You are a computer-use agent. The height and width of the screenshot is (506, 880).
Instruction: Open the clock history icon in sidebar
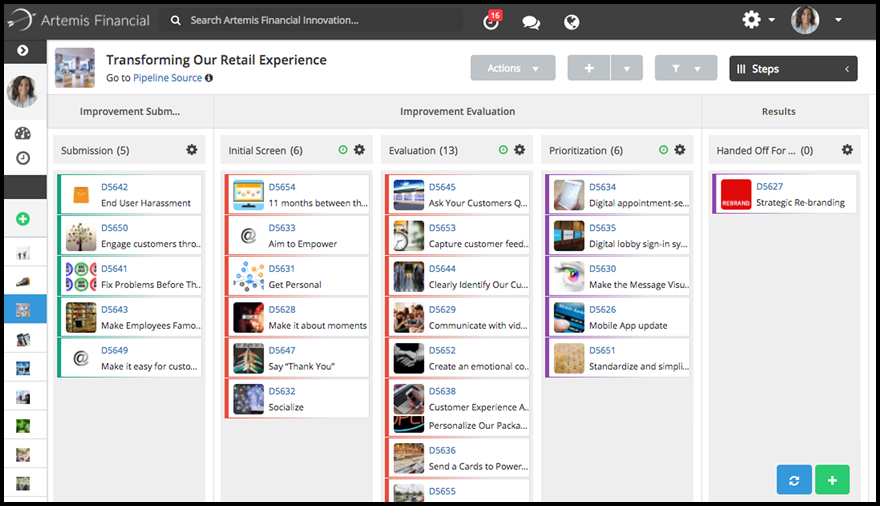pyautogui.click(x=23, y=158)
